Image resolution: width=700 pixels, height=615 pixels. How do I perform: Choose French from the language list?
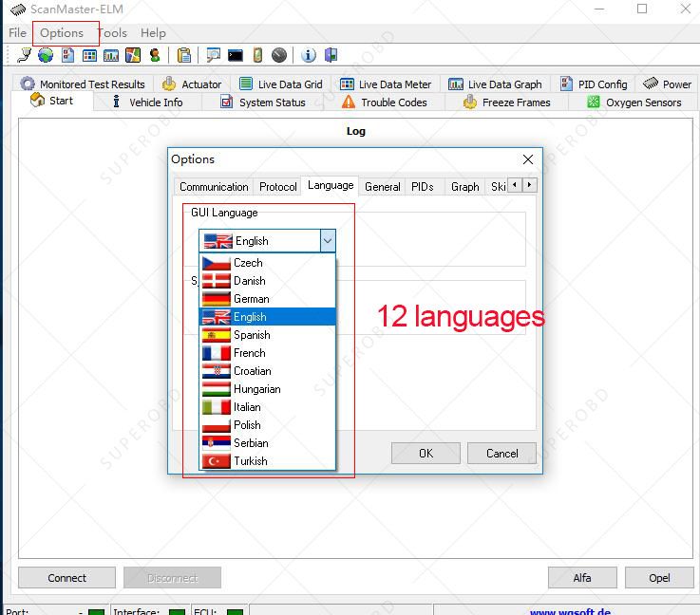click(x=268, y=353)
